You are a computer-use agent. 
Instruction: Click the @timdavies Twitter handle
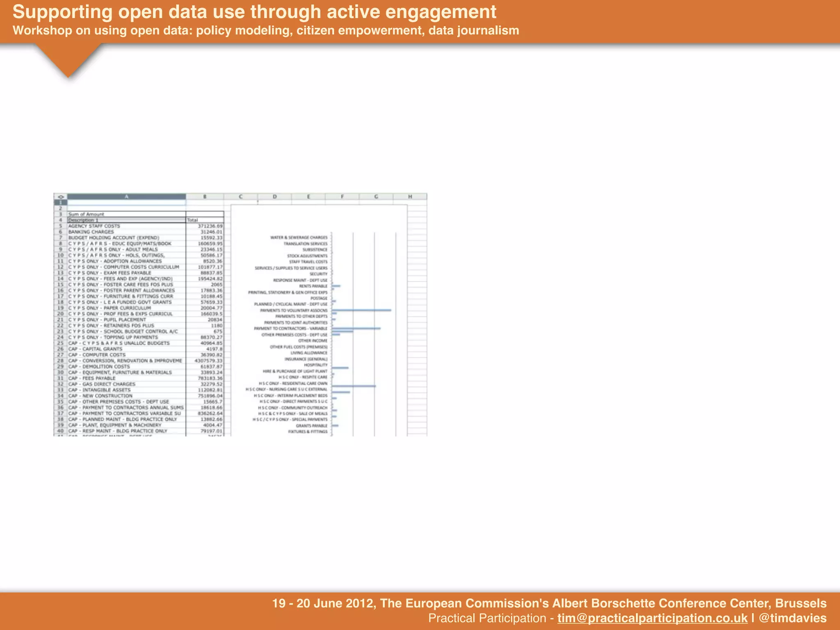pos(792,618)
